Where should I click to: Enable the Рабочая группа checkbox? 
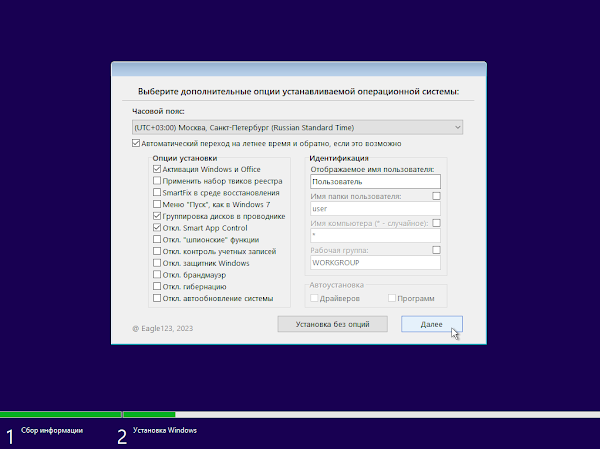coord(436,250)
